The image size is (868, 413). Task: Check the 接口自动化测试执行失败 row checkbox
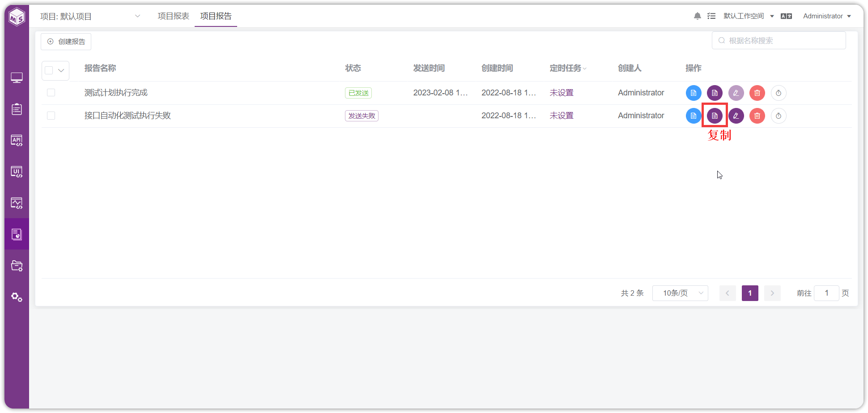pos(51,116)
